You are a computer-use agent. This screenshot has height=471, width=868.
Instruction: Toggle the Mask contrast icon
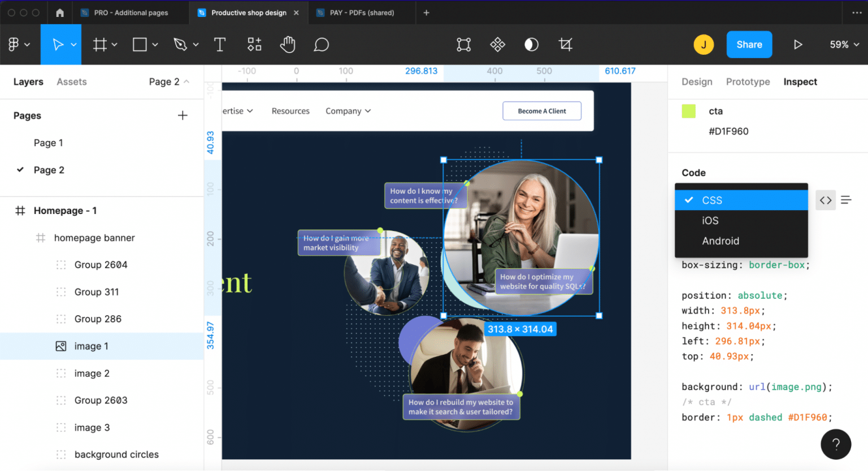[531, 45]
